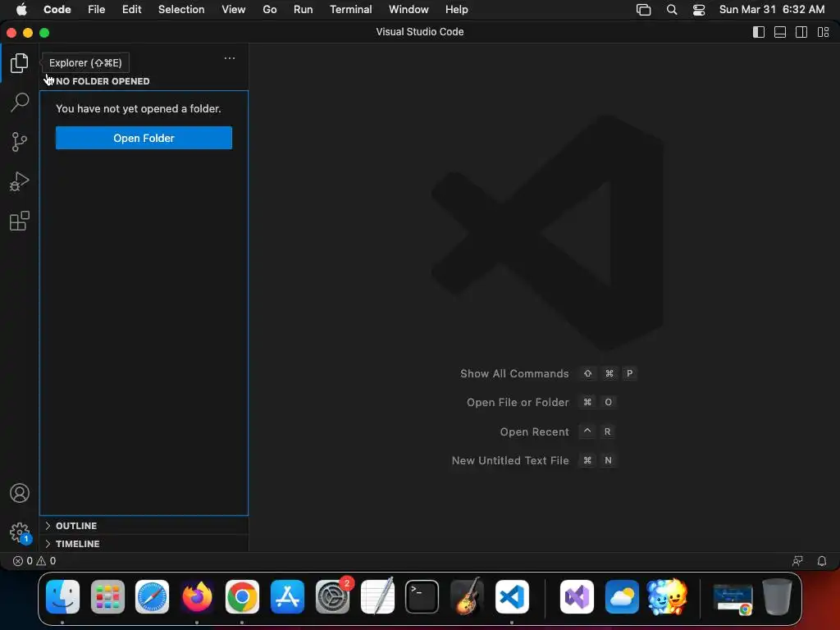This screenshot has height=630, width=840.
Task: Open the App Store from the Dock
Action: (287, 597)
